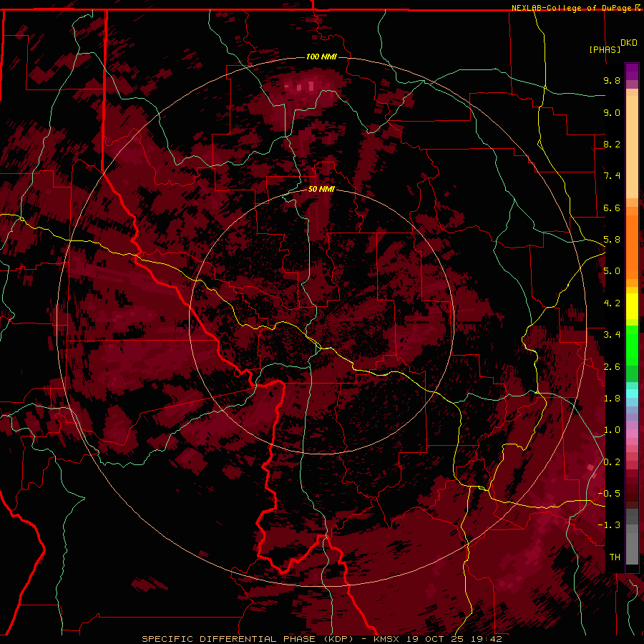
Task: Click the 50 NMI range ring label
Action: click(321, 189)
